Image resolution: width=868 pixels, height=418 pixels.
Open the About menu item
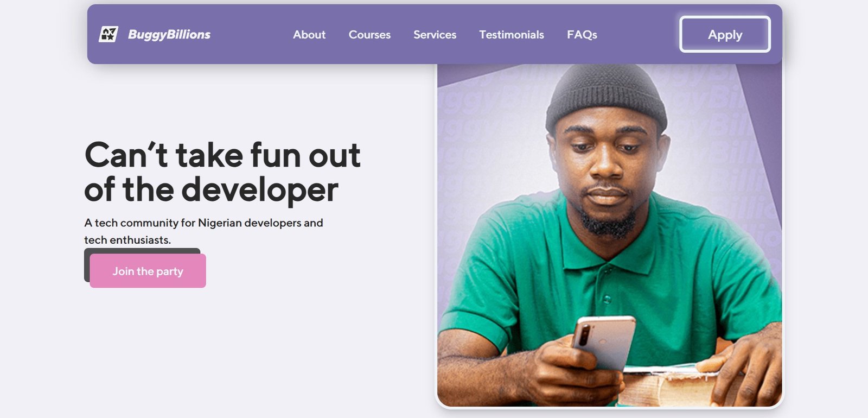point(309,34)
